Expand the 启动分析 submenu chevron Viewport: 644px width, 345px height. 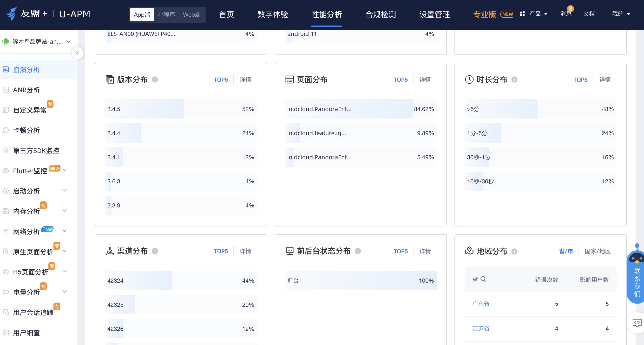click(x=65, y=190)
